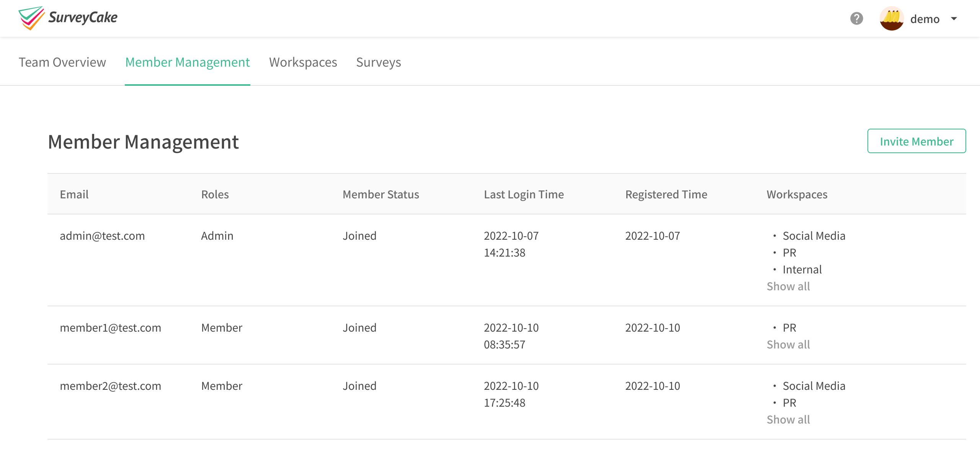Click the demo username text
Image resolution: width=980 pixels, height=471 pixels.
[x=925, y=19]
